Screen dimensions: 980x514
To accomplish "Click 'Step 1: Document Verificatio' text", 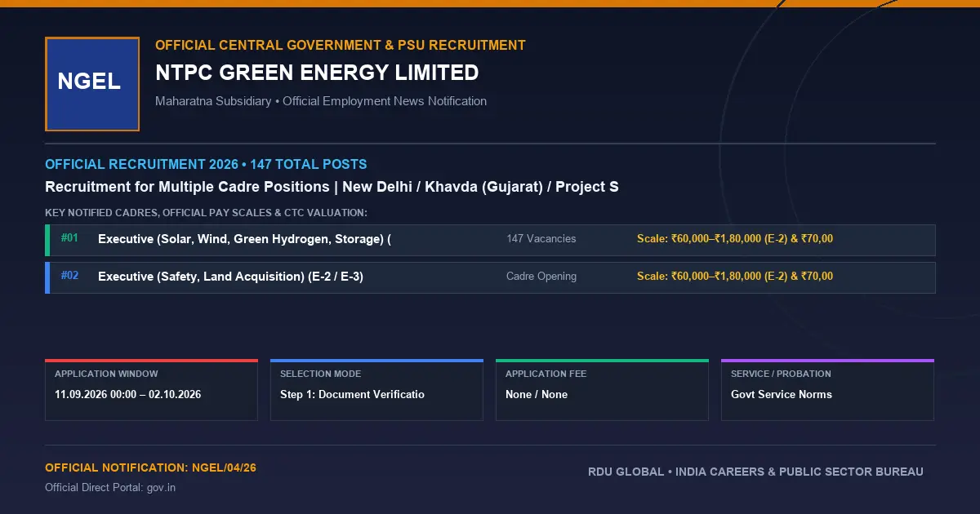I will (x=352, y=394).
